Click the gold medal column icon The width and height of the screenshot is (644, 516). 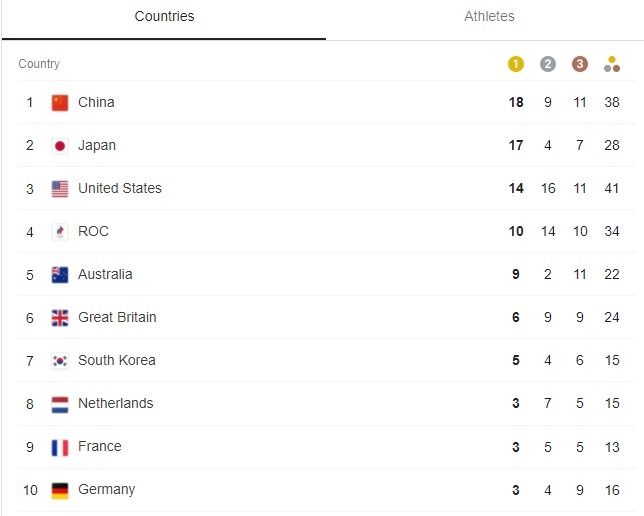pos(516,64)
